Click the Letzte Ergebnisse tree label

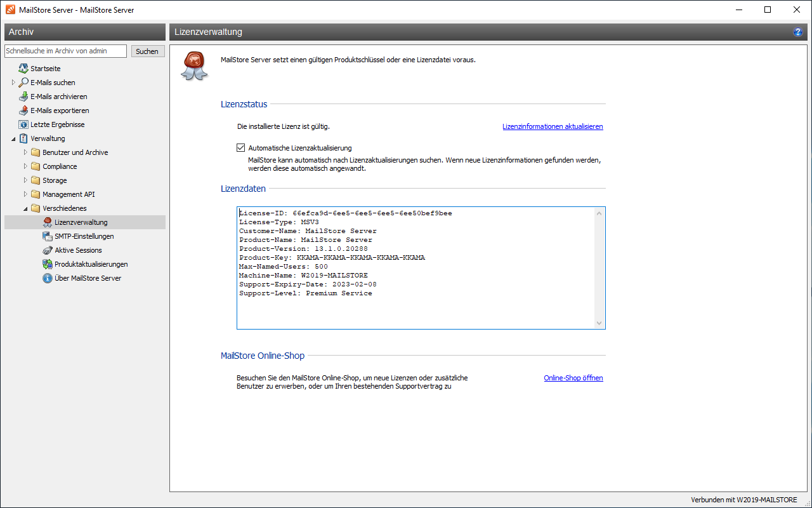pos(58,124)
